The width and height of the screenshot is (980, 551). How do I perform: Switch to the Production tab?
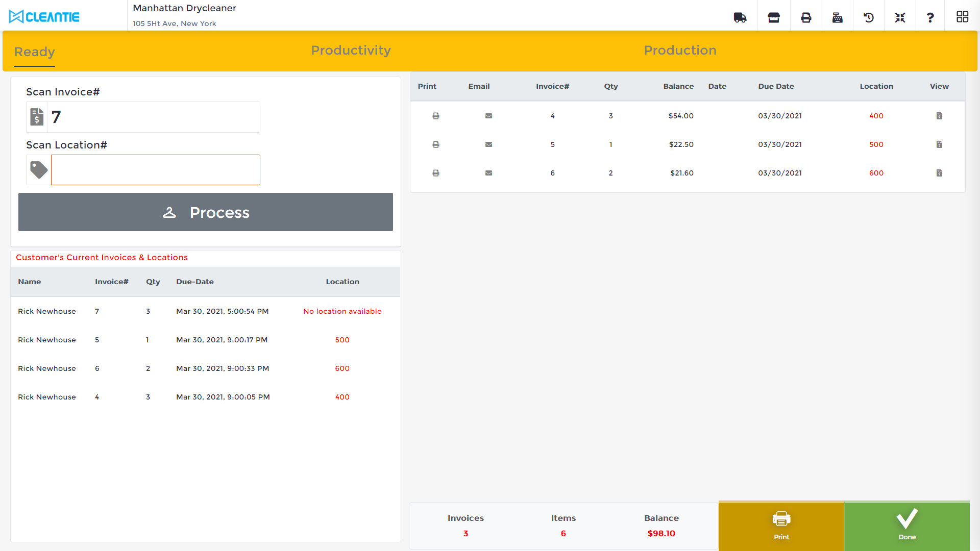[680, 50]
